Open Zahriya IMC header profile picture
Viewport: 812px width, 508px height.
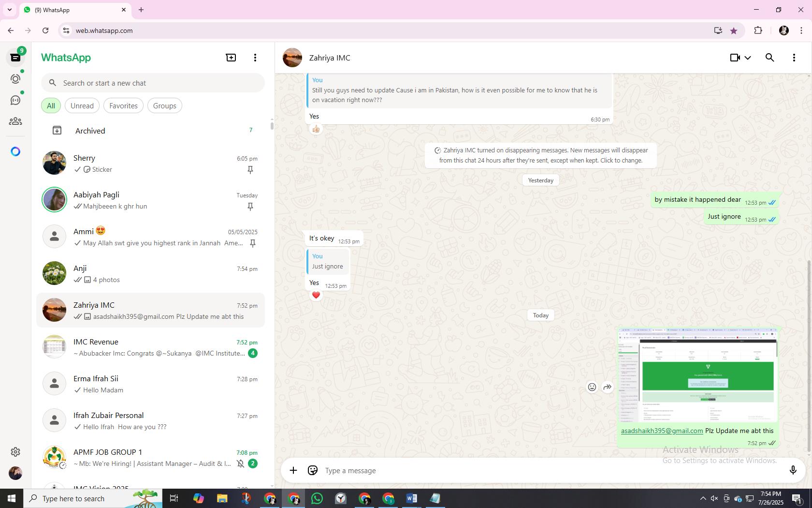tap(292, 58)
